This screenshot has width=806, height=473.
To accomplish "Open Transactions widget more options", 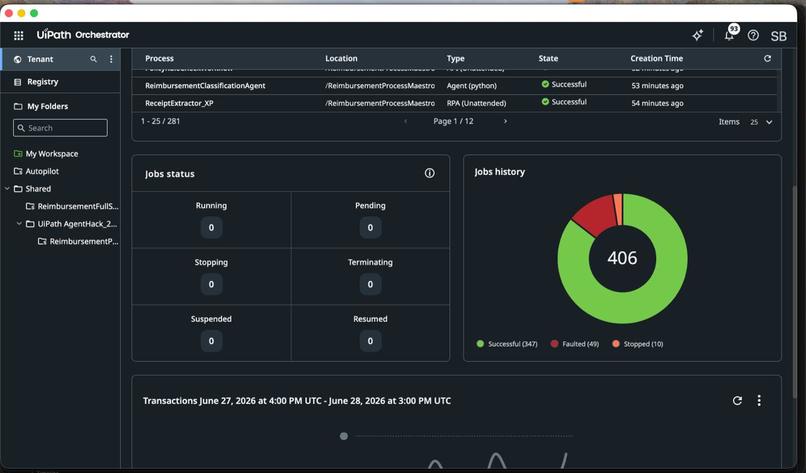I will pyautogui.click(x=759, y=401).
